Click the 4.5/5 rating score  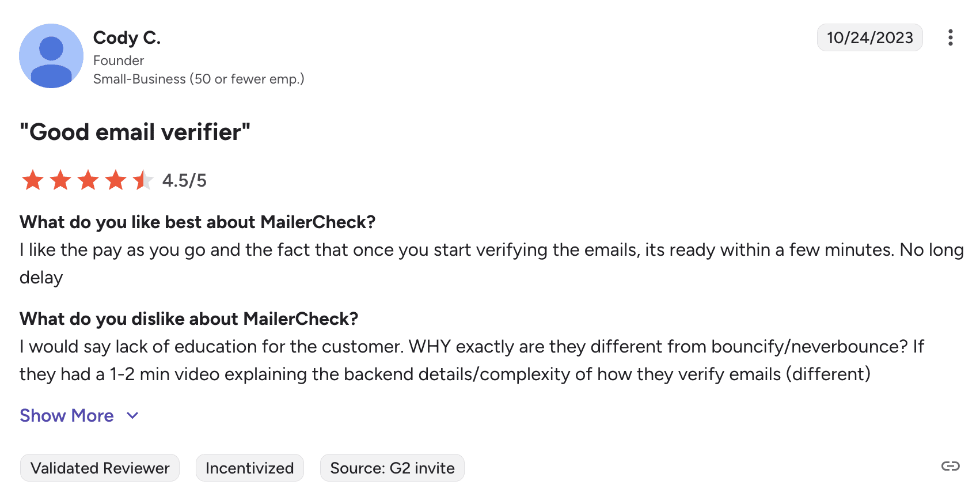pyautogui.click(x=184, y=180)
